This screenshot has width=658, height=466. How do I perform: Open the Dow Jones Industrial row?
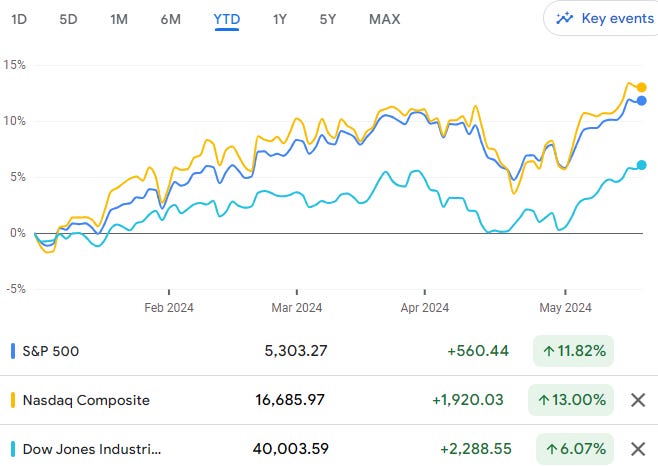pyautogui.click(x=329, y=448)
